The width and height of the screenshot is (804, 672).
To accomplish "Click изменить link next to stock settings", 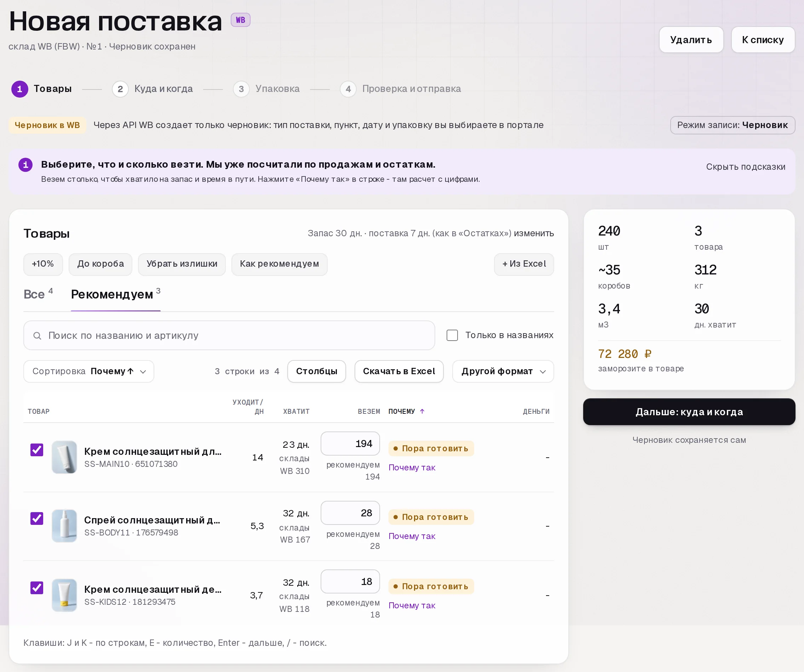I will [x=534, y=233].
